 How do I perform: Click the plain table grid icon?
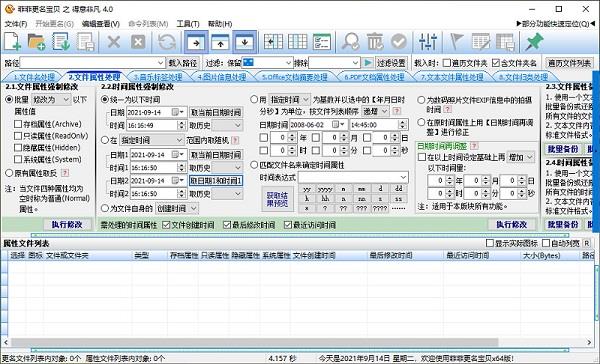[x=297, y=41]
